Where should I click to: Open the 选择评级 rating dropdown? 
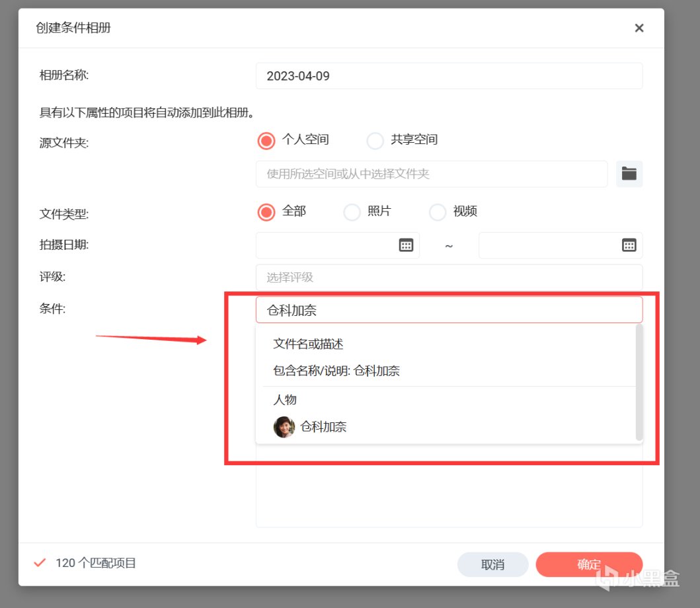pyautogui.click(x=449, y=277)
